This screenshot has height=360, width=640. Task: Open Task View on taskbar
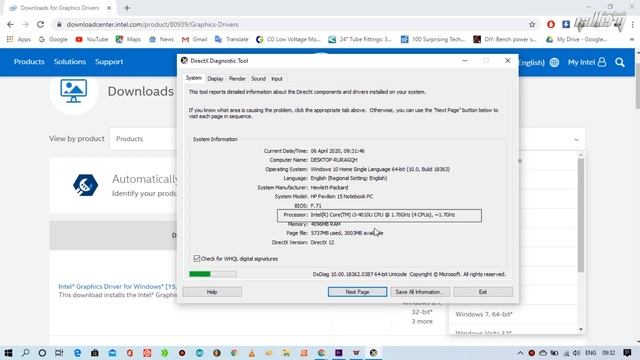59,353
